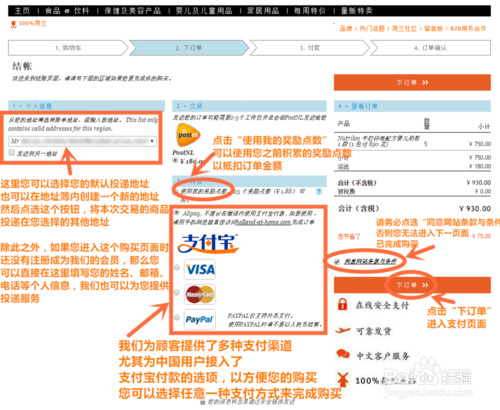The height and width of the screenshot is (410, 500).
Task: Open the 保健及美容产品 menu
Action: (x=133, y=11)
